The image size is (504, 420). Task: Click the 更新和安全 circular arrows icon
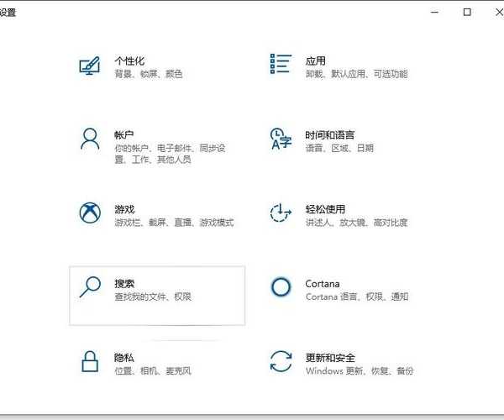click(281, 361)
